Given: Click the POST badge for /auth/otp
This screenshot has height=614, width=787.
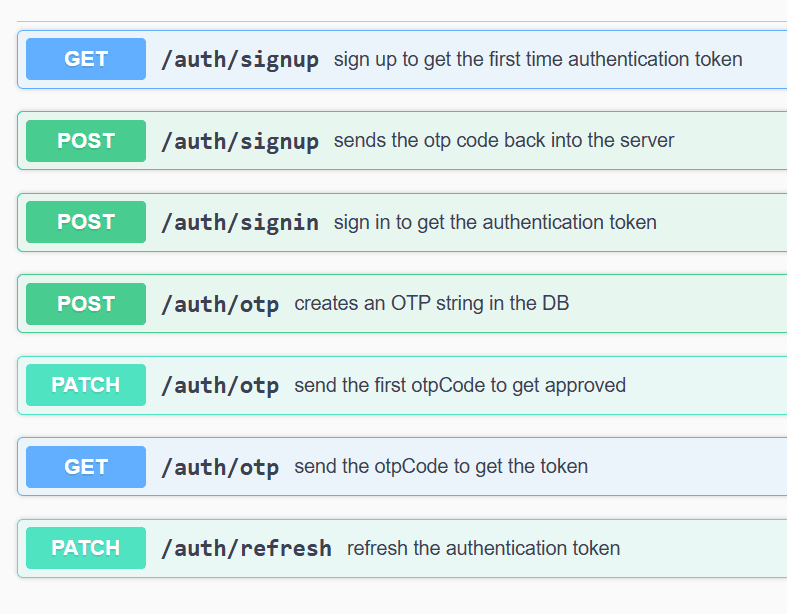Looking at the screenshot, I should [86, 304].
